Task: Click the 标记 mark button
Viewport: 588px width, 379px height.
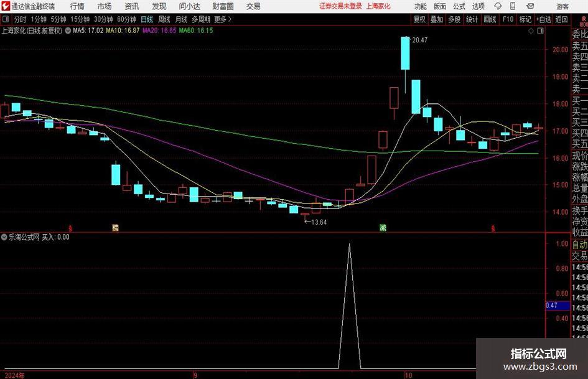Action: pyautogui.click(x=525, y=19)
